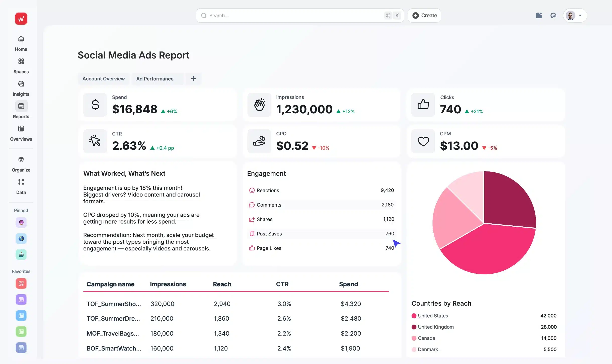Click the Whatagraph logo at top left
This screenshot has width=612, height=364.
pos(21,19)
